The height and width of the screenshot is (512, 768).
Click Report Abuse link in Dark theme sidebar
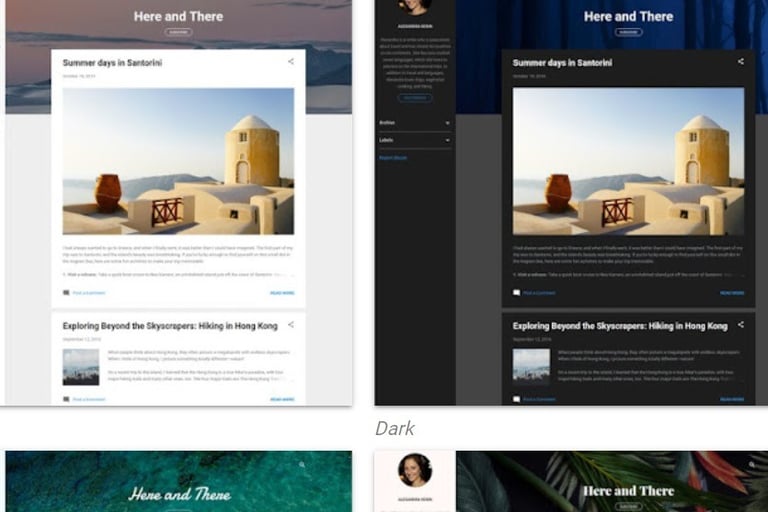tap(393, 158)
